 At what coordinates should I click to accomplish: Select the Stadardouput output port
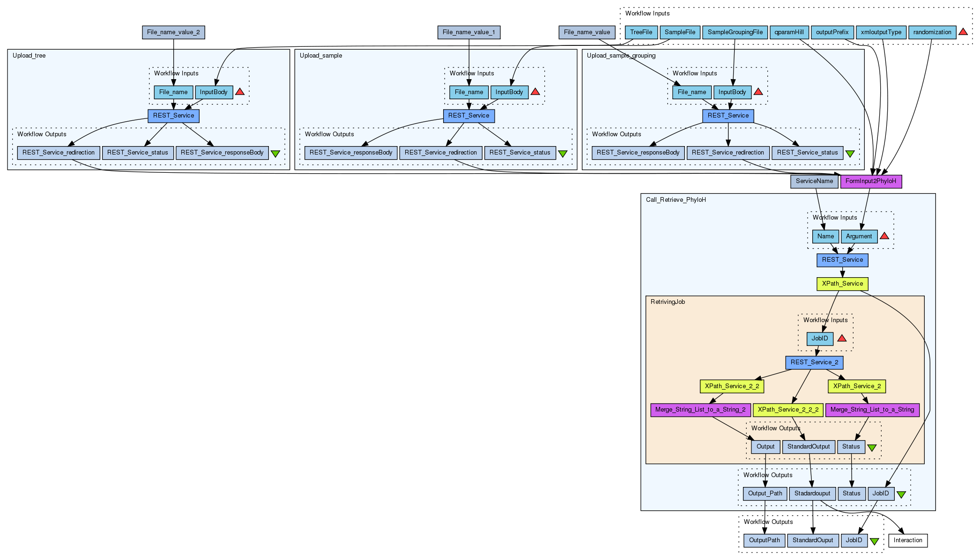812,494
